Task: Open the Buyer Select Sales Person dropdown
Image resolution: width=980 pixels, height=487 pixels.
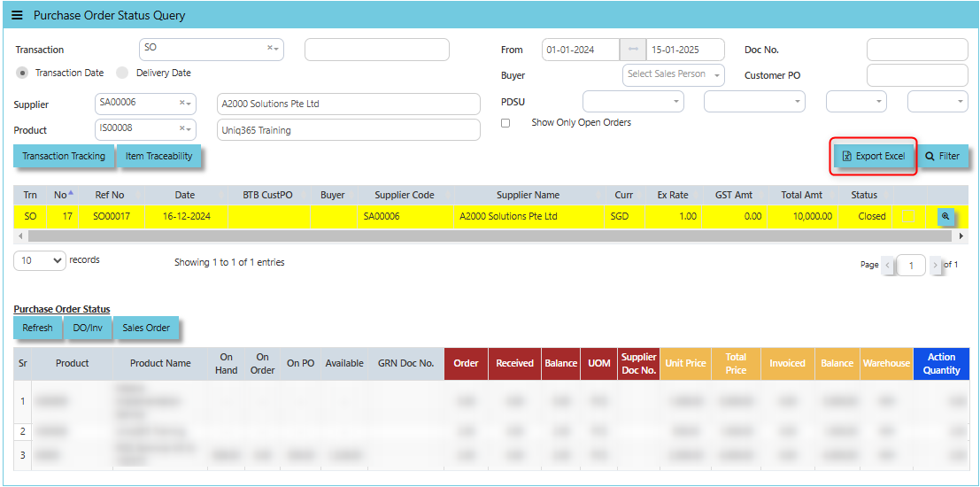Action: (674, 75)
